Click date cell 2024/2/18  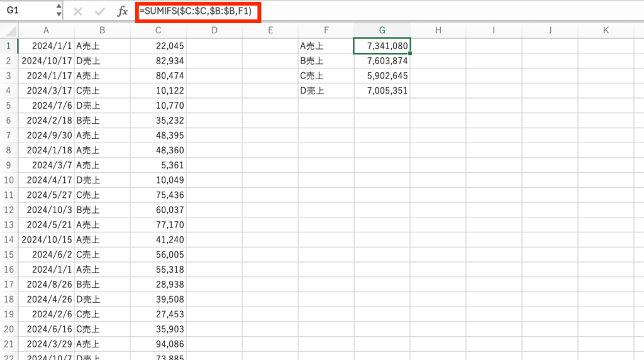(x=47, y=121)
